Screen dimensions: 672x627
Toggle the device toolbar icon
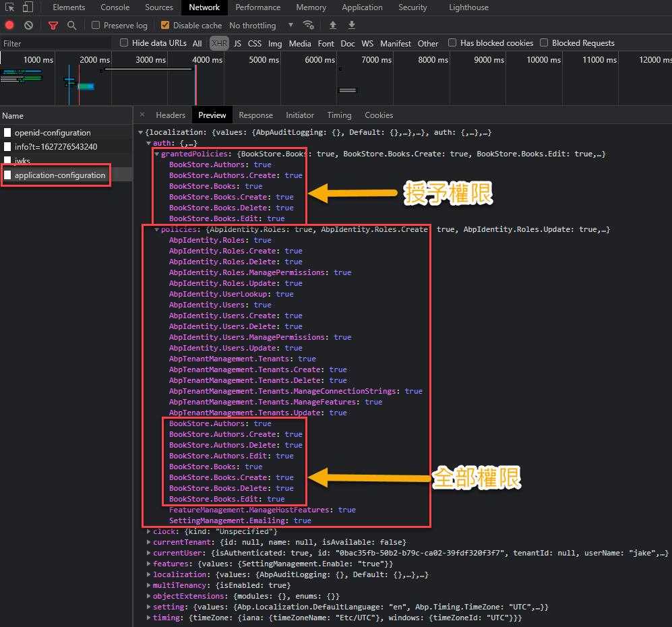(28, 7)
